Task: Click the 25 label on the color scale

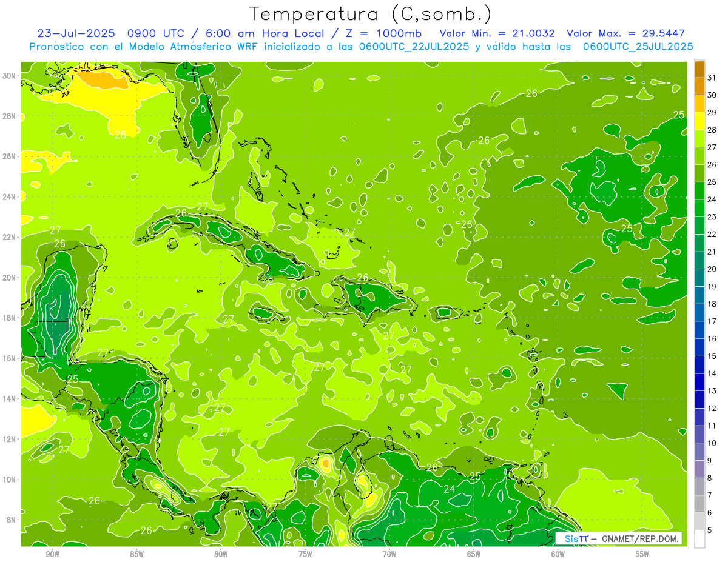Action: coord(712,182)
